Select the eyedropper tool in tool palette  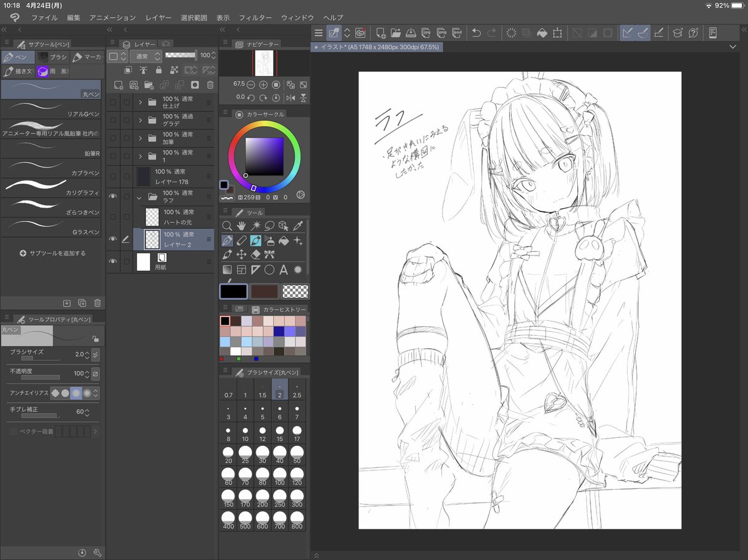click(x=299, y=225)
